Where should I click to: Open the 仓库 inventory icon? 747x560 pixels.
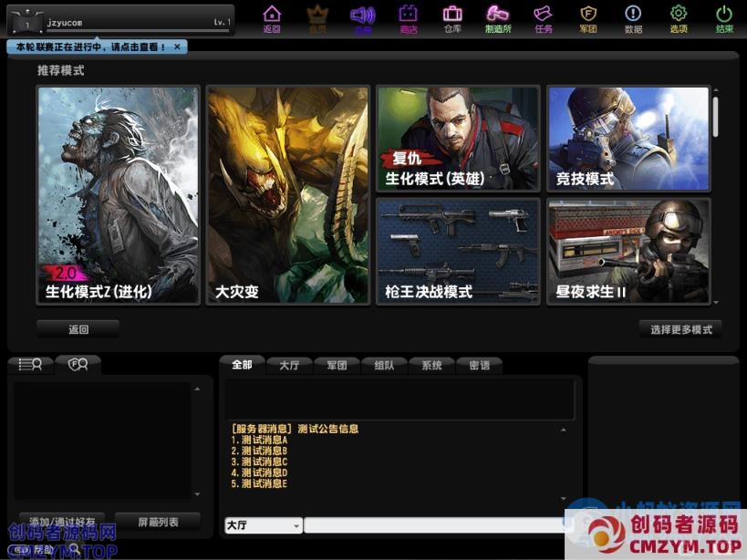[x=452, y=18]
